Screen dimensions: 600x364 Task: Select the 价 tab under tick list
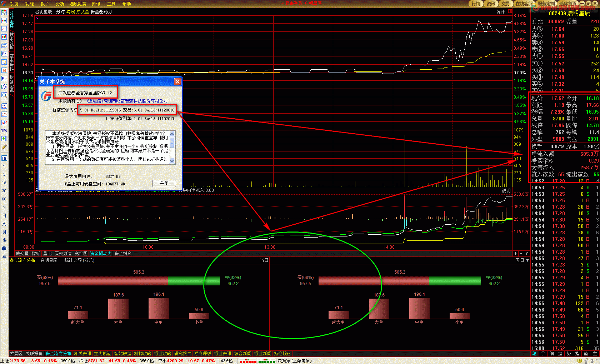543,354
